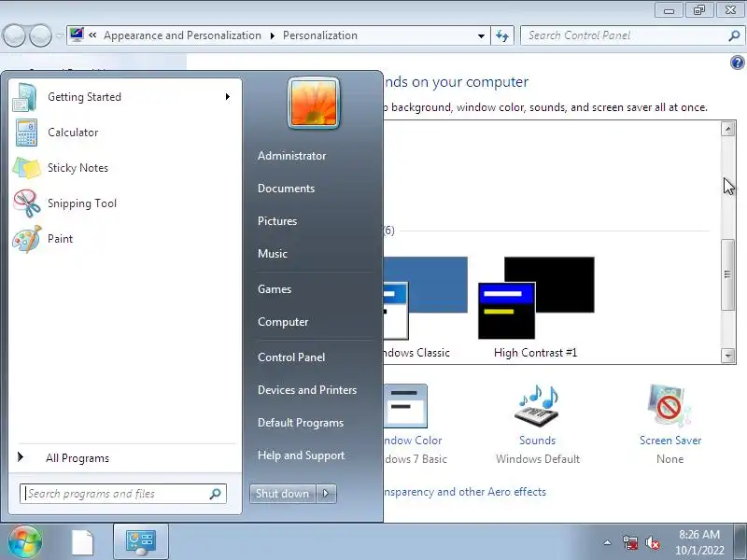747x560 pixels.
Task: Click the Shut down button
Action: (283, 494)
